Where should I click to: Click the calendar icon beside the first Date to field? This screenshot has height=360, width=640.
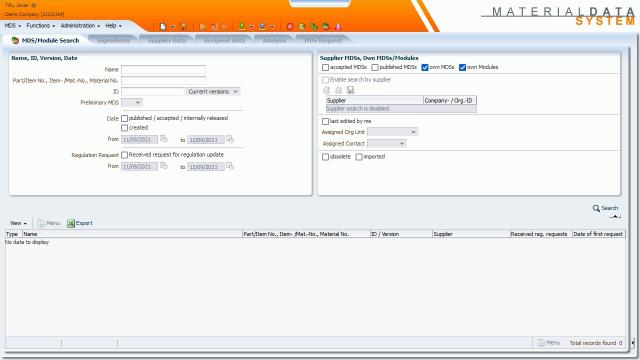[230, 139]
